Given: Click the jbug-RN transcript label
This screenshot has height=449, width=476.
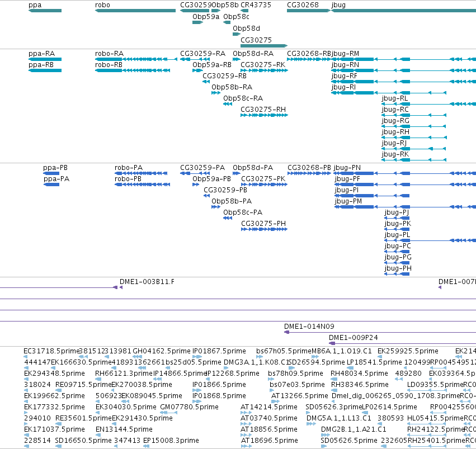Looking at the screenshot, I should (x=345, y=65).
